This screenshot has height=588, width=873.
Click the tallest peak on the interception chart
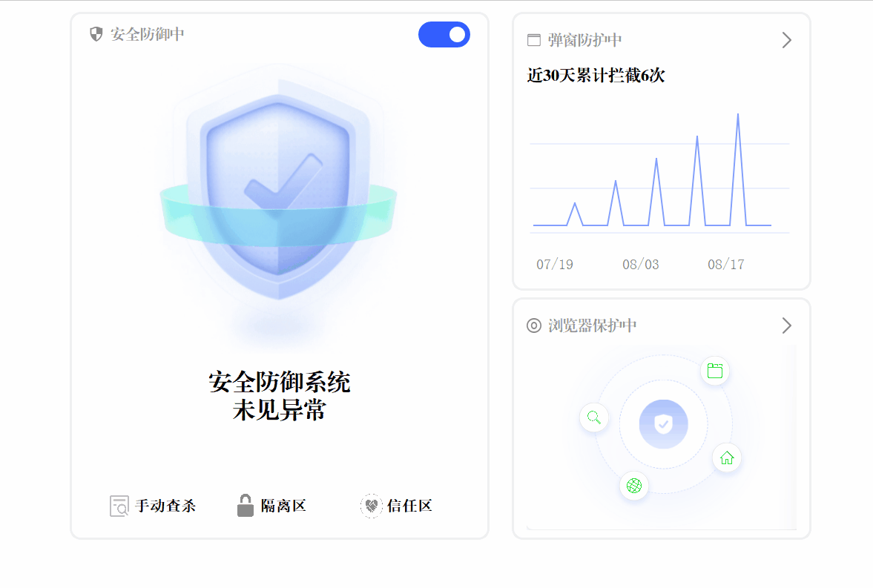[738, 115]
